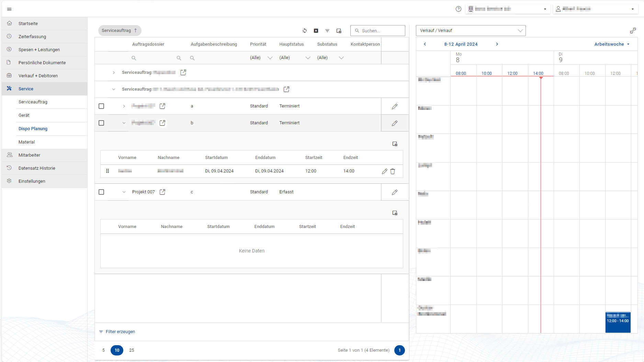644x362 pixels.
Task: Click the Excel export icon
Action: 316,31
